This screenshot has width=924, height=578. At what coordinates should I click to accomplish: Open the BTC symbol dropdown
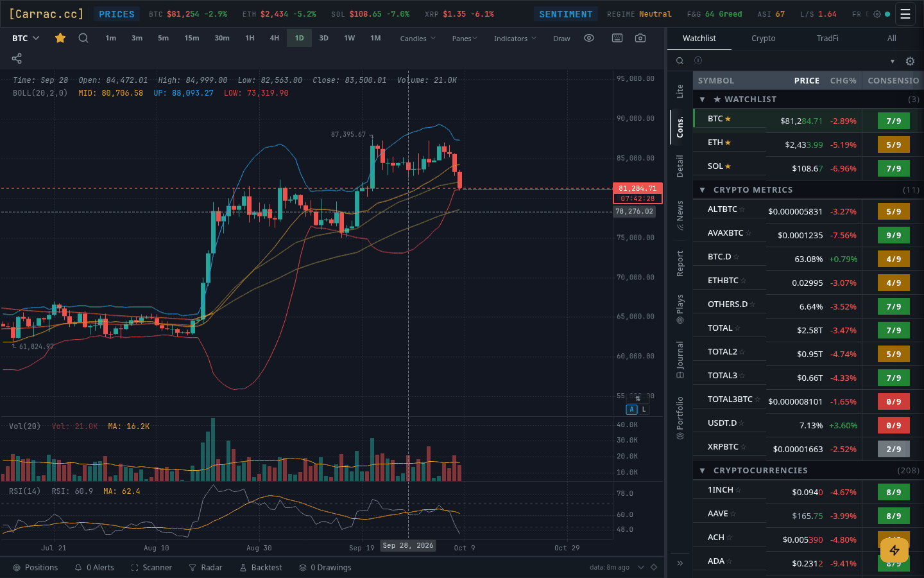point(26,38)
